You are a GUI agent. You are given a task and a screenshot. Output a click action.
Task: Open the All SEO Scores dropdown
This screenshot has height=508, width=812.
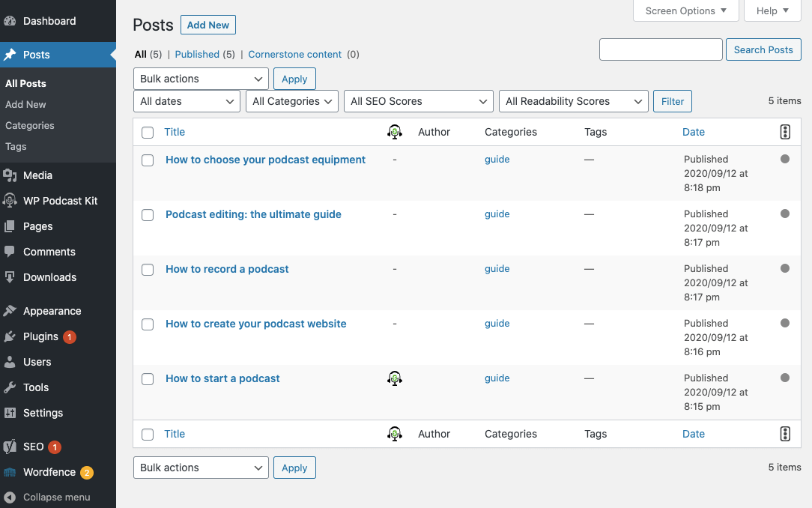pyautogui.click(x=419, y=101)
